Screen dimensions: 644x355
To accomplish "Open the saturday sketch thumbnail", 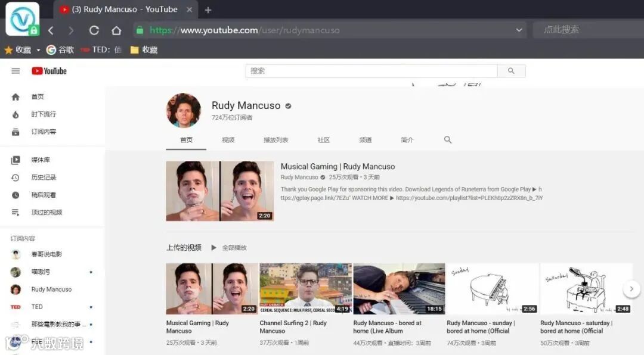I will (x=586, y=289).
